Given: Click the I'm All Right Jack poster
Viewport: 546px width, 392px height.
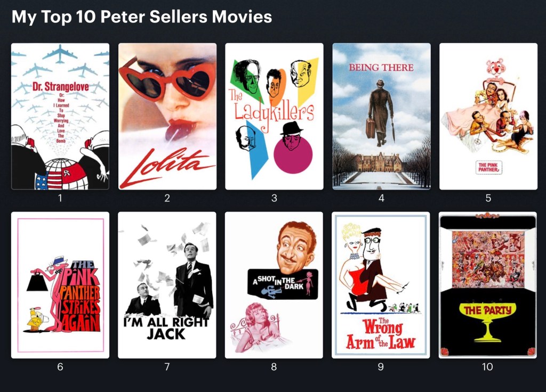Looking at the screenshot, I should click(x=167, y=285).
